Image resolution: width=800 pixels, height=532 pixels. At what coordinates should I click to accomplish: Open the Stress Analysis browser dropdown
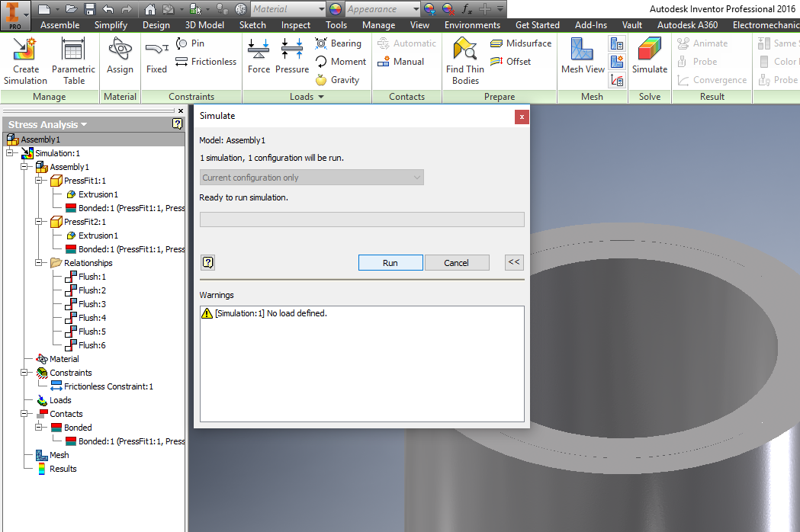point(84,124)
